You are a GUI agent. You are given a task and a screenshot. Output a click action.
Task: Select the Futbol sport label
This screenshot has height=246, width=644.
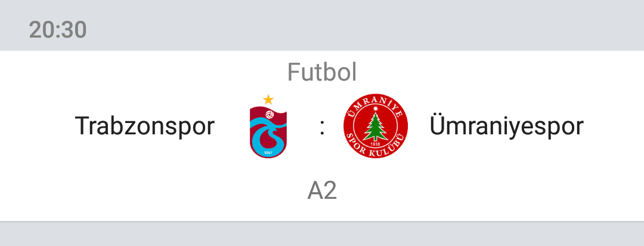tap(322, 72)
